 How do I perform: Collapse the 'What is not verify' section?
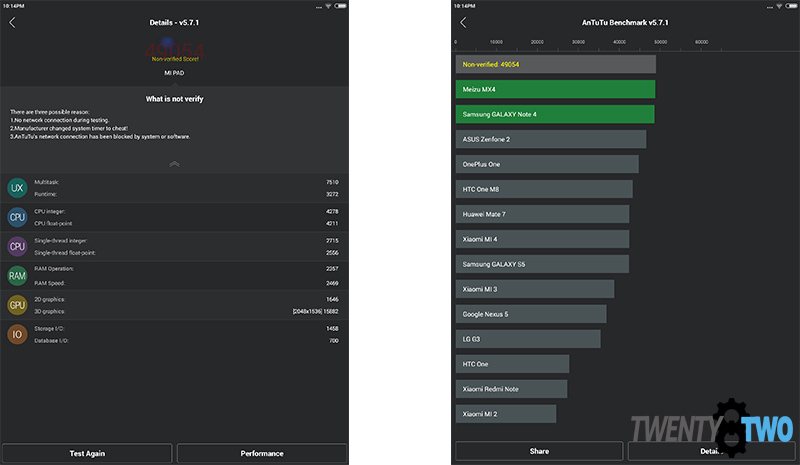(174, 164)
